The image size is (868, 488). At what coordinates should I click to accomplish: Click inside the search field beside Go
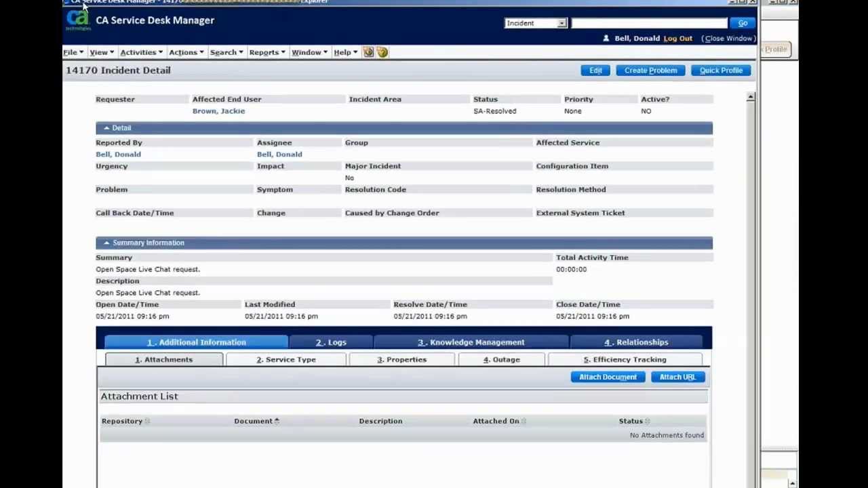tap(648, 23)
